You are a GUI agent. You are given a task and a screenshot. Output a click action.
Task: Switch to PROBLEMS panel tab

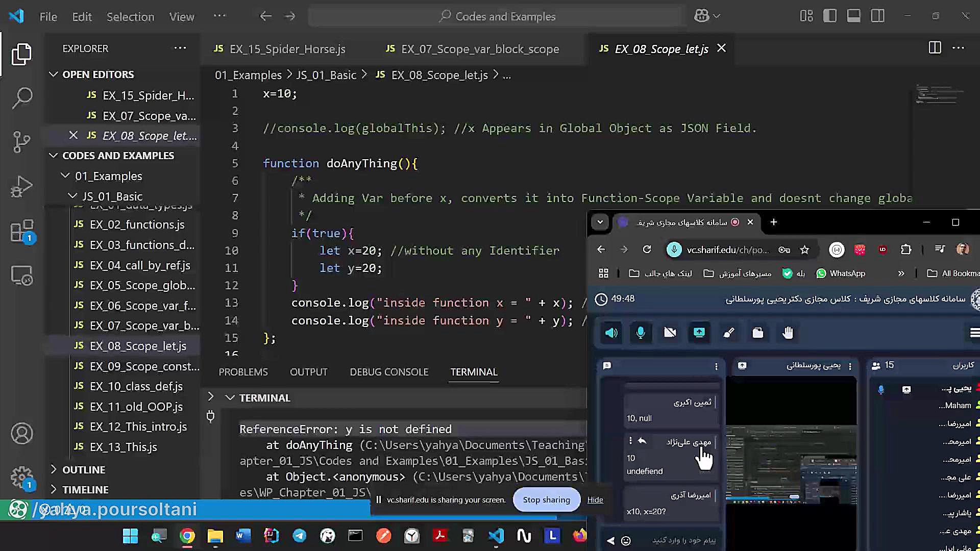(243, 372)
